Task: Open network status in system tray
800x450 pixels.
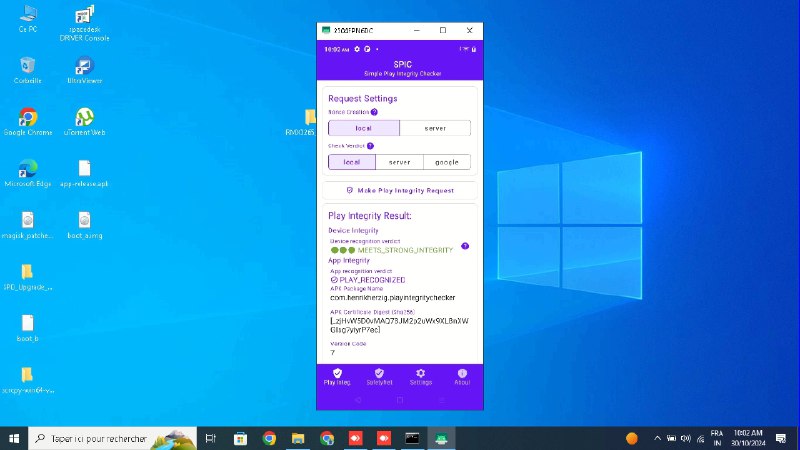Action: tap(701, 438)
